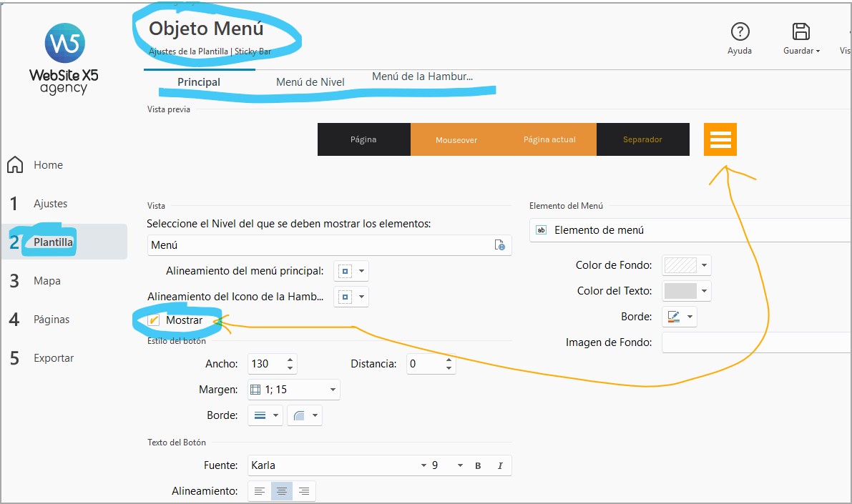Viewport: 852px width, 504px height.
Task: Open the rounded corners Borde dropdown
Action: click(x=305, y=415)
